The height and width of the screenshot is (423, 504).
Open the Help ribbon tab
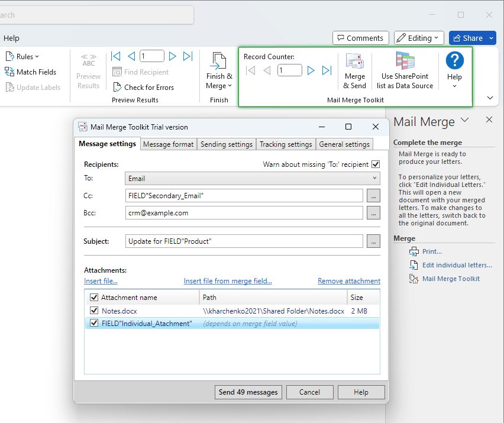[11, 38]
